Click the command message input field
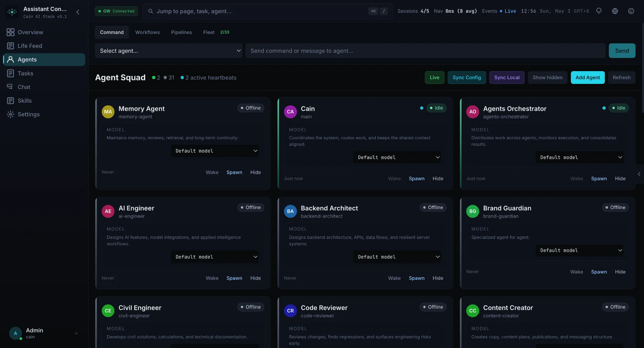The width and height of the screenshot is (644, 348). click(425, 51)
